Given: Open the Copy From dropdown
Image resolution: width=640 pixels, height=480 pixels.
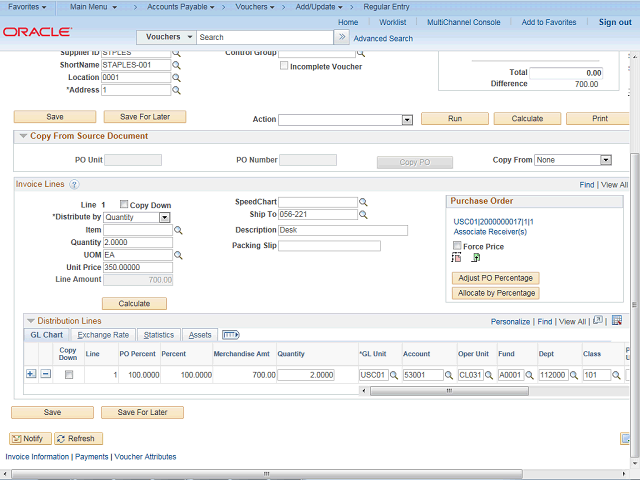Looking at the screenshot, I should (605, 160).
